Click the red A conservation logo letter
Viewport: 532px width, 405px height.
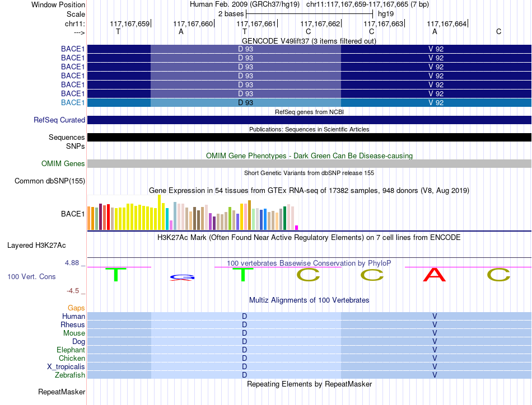click(435, 275)
